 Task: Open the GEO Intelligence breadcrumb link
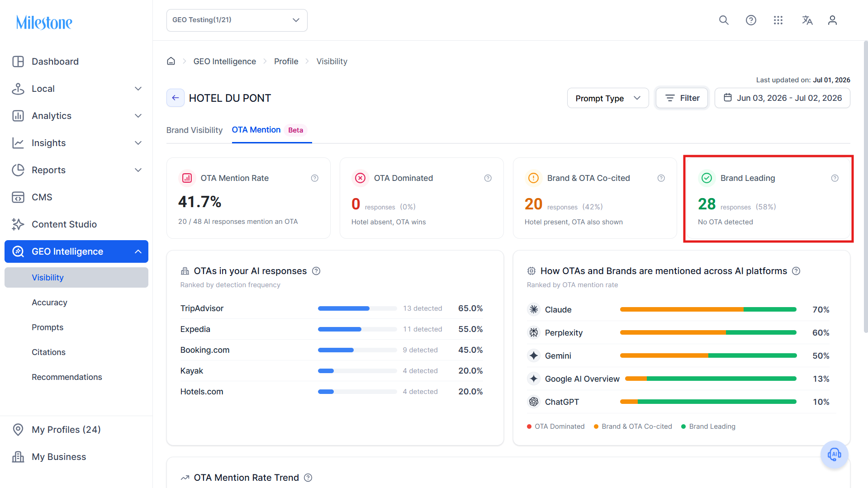[x=225, y=61]
